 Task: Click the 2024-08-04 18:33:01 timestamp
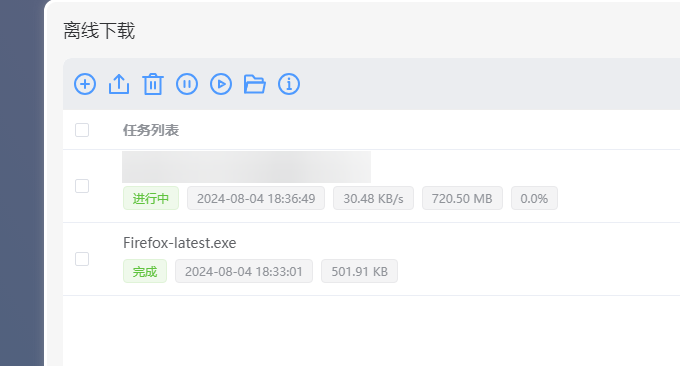[x=244, y=271]
